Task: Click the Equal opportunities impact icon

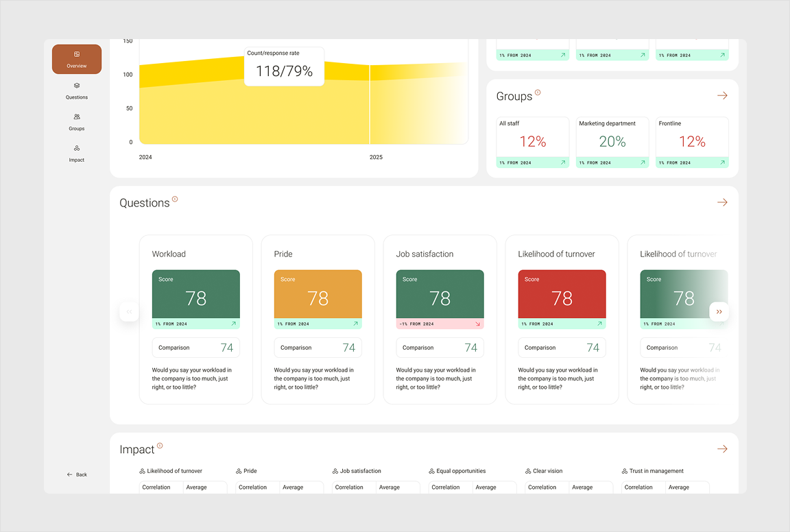Action: (x=432, y=471)
